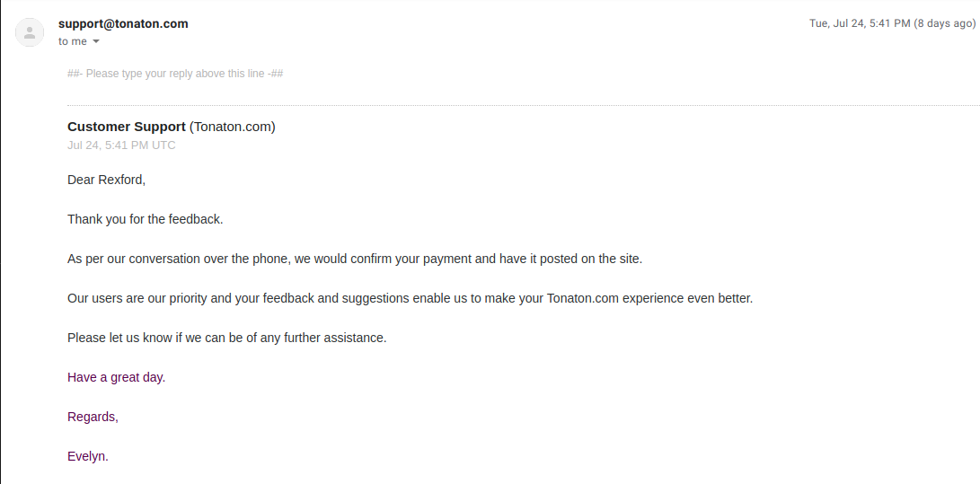Click the sender's profile avatar icon
Screen dimensions: 980x484
click(30, 32)
